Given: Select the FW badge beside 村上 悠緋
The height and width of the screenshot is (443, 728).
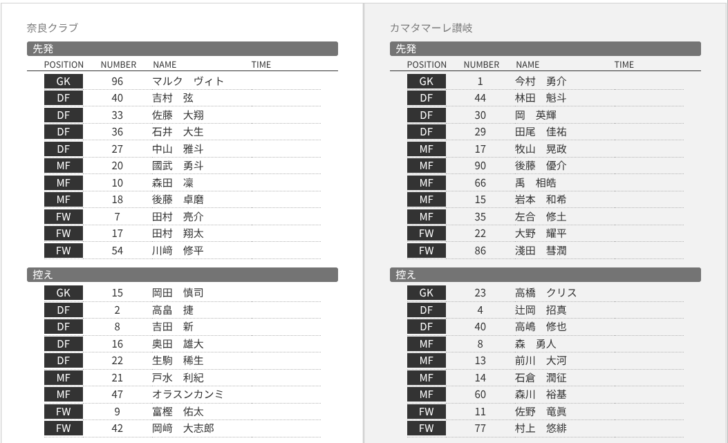Looking at the screenshot, I should click(x=426, y=428).
